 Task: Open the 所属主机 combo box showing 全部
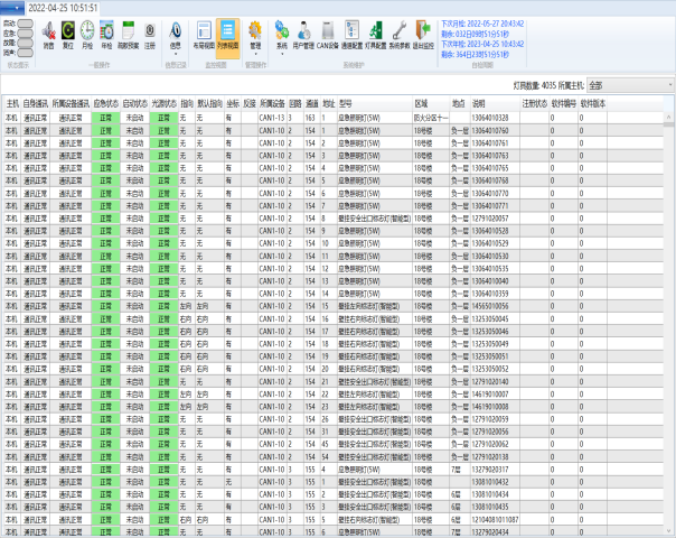click(628, 85)
